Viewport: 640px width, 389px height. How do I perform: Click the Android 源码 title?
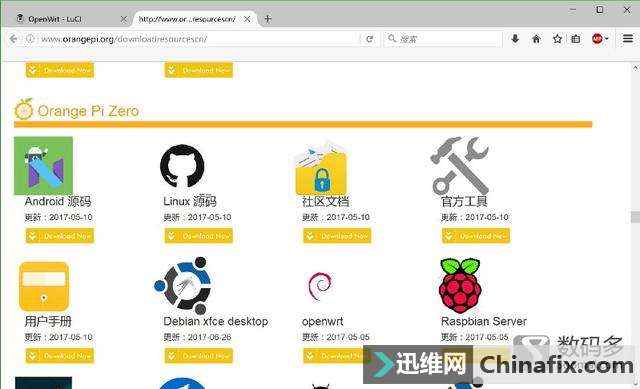58,201
